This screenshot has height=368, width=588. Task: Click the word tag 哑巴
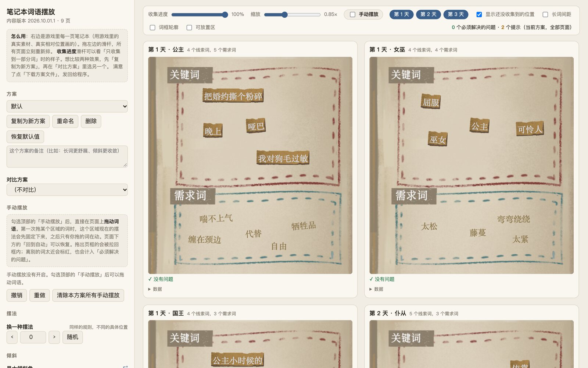click(256, 126)
